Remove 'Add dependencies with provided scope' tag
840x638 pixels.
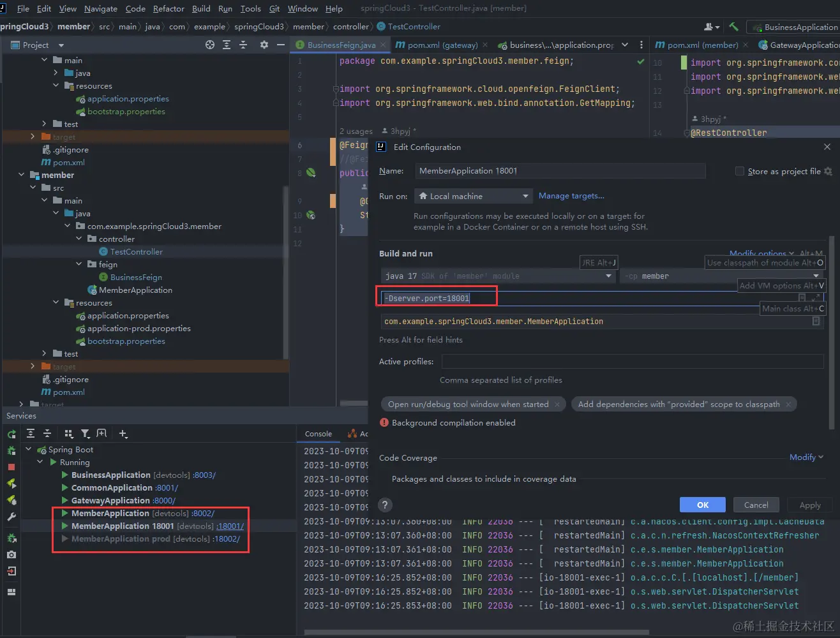788,404
